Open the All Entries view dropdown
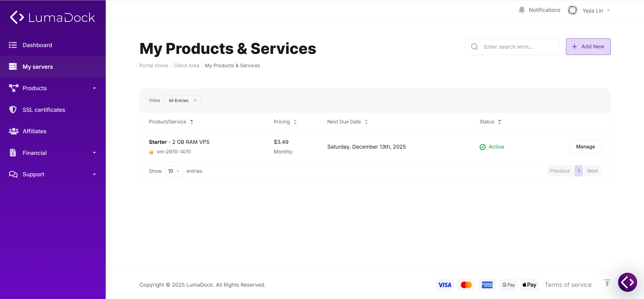Viewport: 644px width, 299px height. pyautogui.click(x=182, y=101)
